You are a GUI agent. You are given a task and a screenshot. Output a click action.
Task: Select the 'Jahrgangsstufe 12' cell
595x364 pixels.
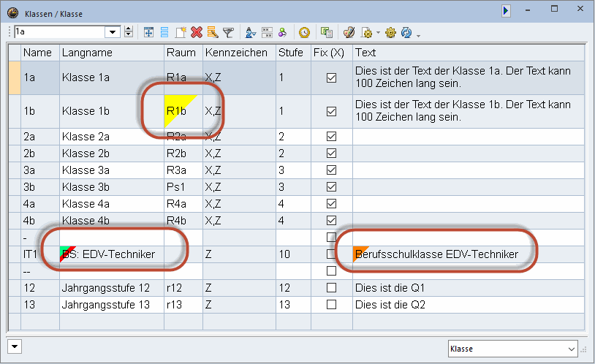112,288
